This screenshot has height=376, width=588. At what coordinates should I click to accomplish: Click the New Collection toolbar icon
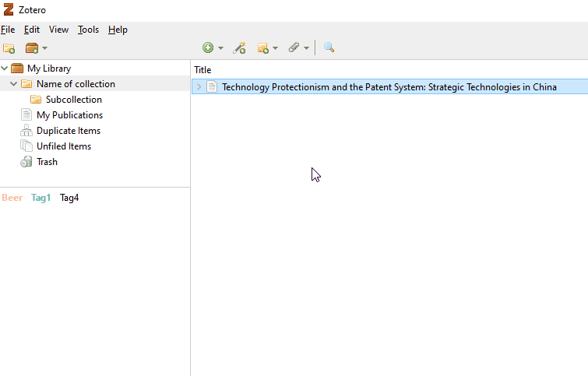point(9,48)
